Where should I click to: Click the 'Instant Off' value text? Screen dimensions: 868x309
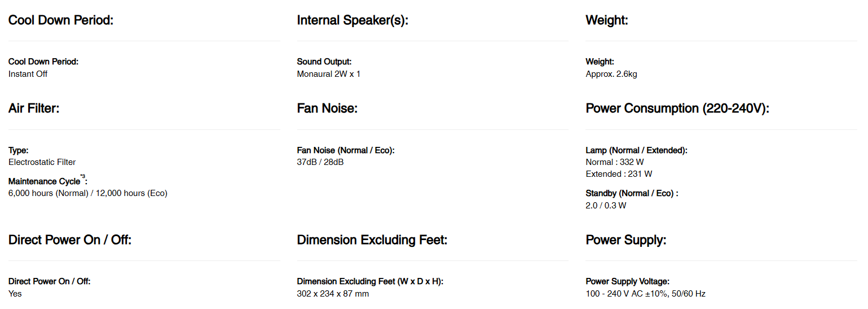[28, 74]
